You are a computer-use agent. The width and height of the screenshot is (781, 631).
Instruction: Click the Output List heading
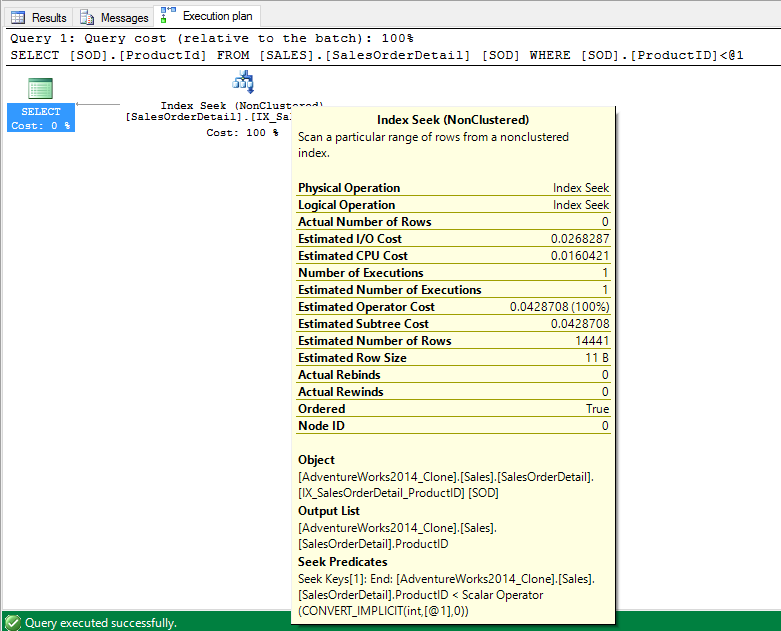click(329, 511)
